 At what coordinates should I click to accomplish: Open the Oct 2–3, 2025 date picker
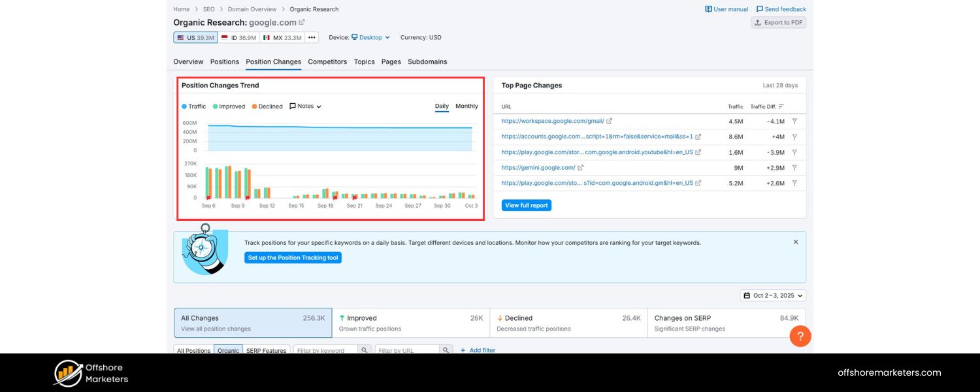[773, 295]
